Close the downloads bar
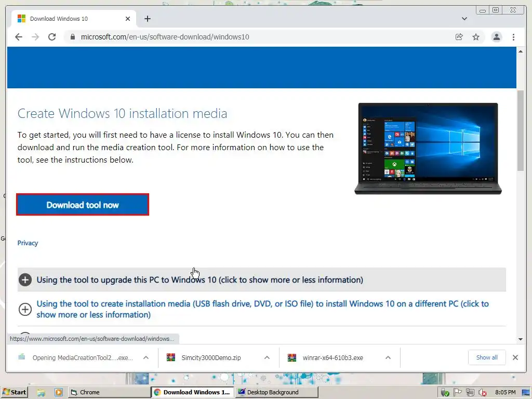 [515, 357]
